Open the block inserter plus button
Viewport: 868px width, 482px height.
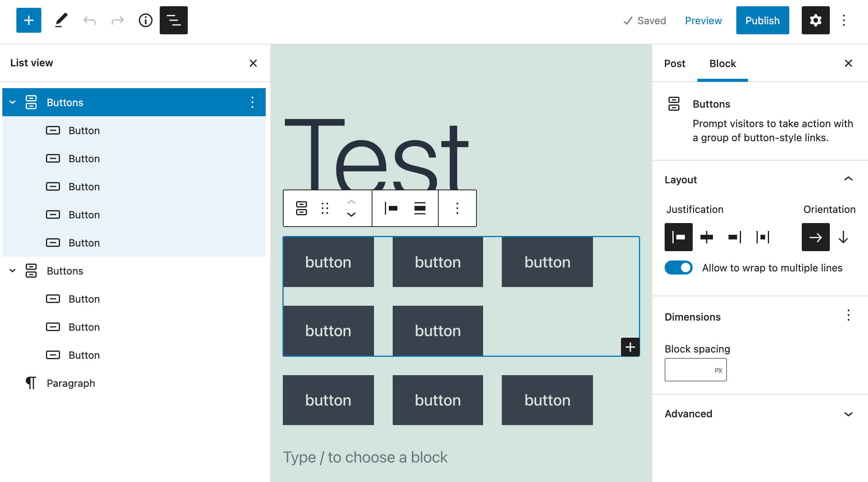(x=29, y=20)
